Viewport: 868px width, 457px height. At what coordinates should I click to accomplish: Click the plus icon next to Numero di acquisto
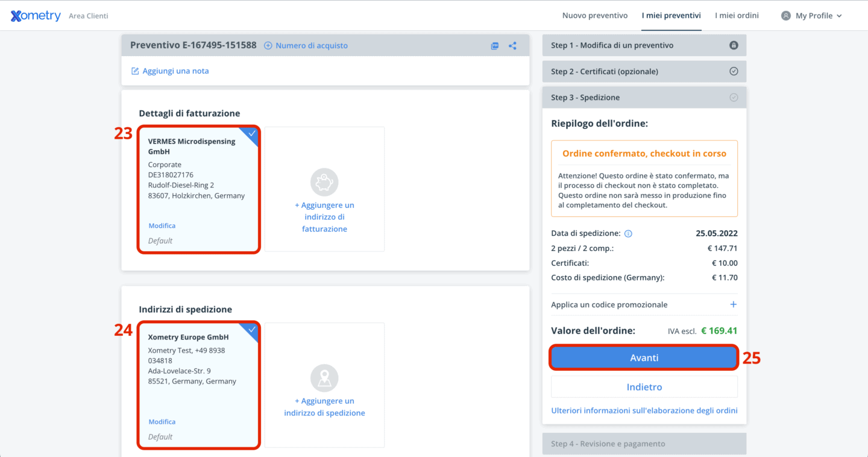click(268, 45)
